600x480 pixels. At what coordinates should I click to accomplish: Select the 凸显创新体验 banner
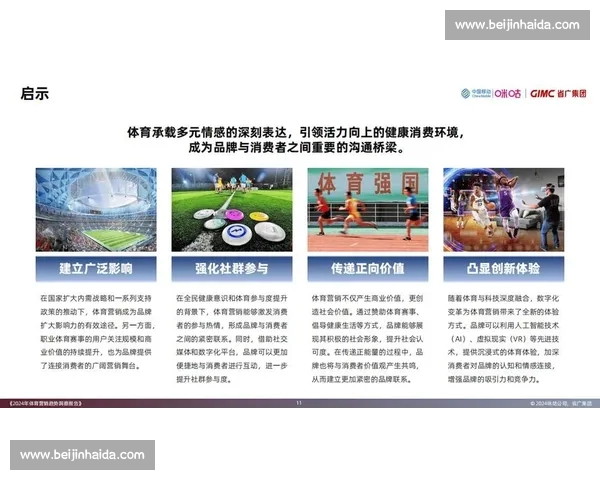click(504, 269)
